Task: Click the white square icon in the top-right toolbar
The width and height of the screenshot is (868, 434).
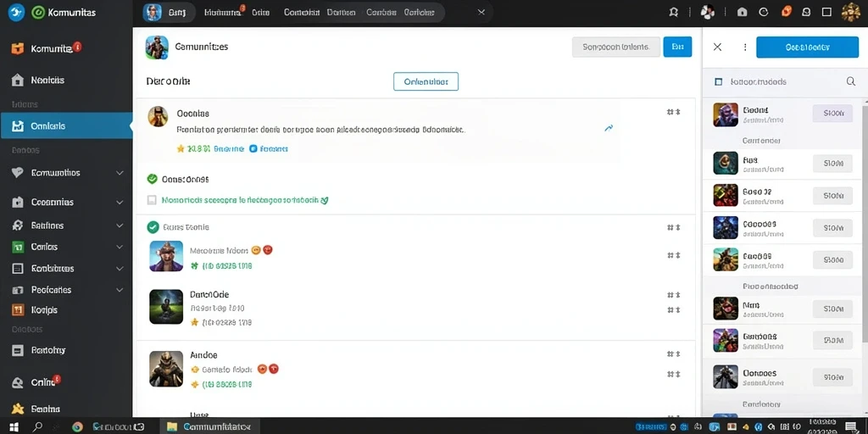Action: [826, 12]
